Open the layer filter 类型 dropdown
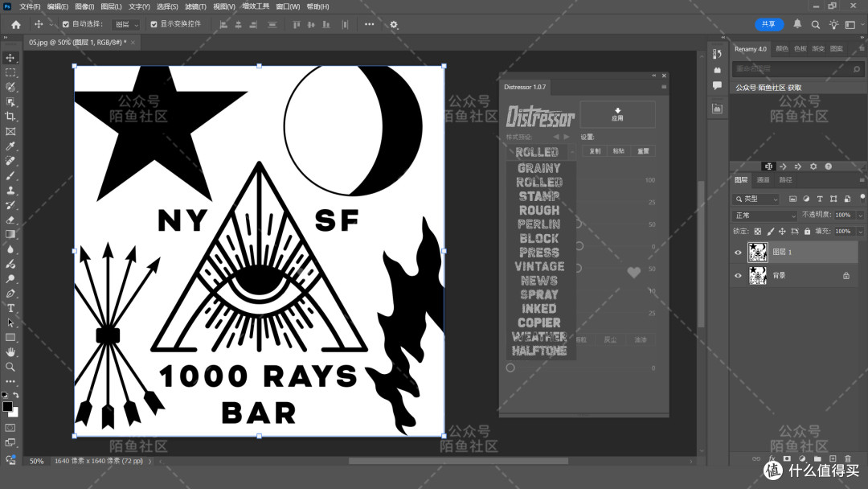Viewport: 868px width, 489px height. (x=756, y=199)
